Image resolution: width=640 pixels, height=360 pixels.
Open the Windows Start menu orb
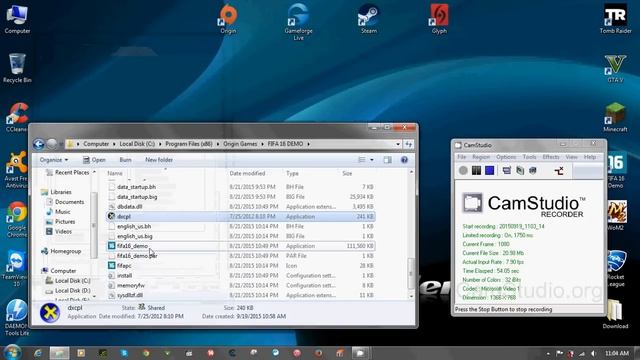click(x=12, y=353)
